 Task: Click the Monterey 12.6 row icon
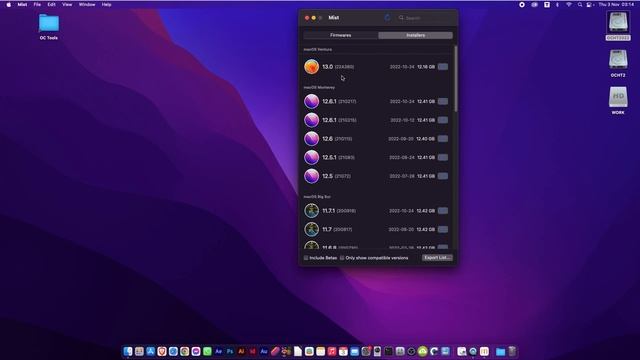311,139
